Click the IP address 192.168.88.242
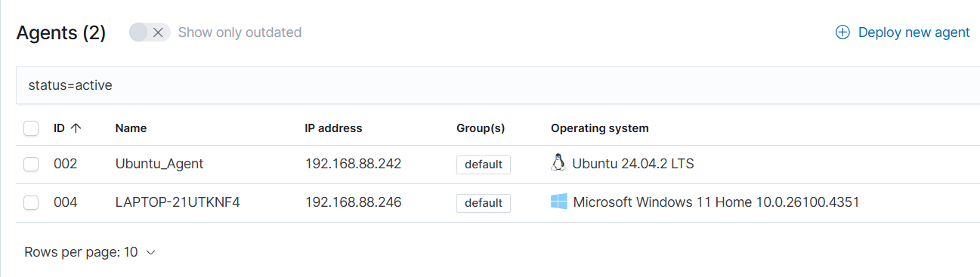This screenshot has width=980, height=277. (x=353, y=164)
